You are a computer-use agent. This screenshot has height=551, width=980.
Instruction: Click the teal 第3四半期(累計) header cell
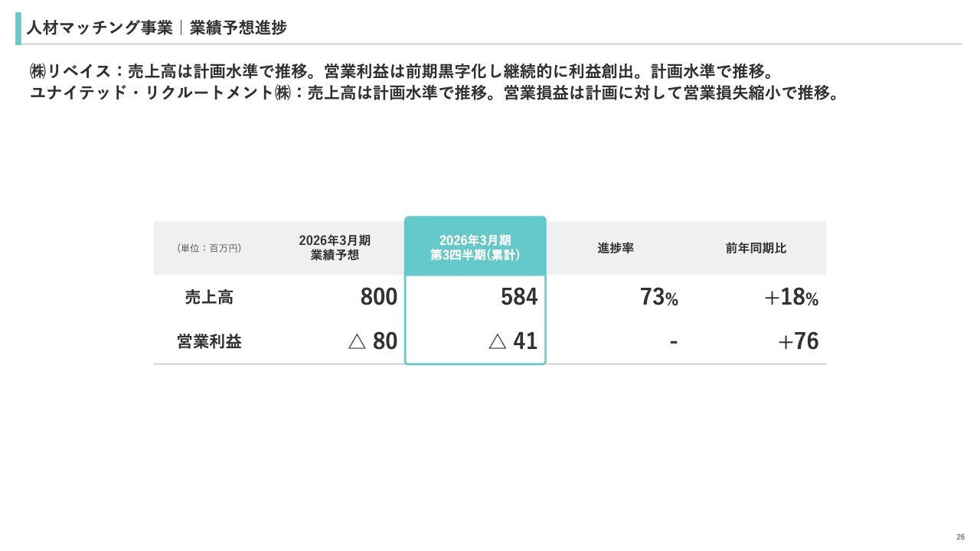pos(475,248)
